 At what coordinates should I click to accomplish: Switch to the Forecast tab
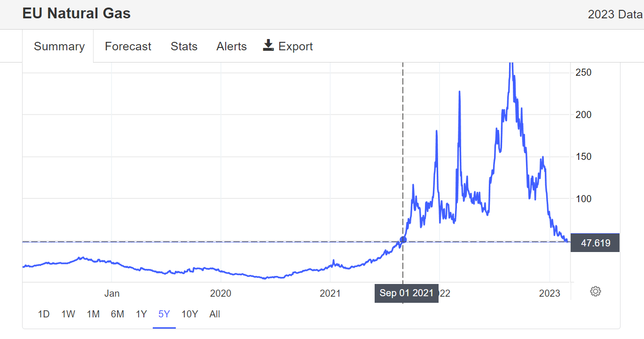click(128, 47)
